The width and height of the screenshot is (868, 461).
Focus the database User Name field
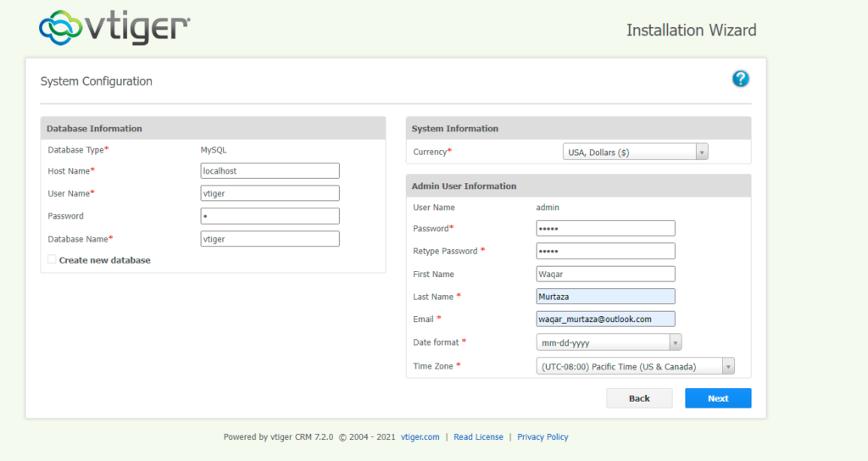pyautogui.click(x=270, y=194)
